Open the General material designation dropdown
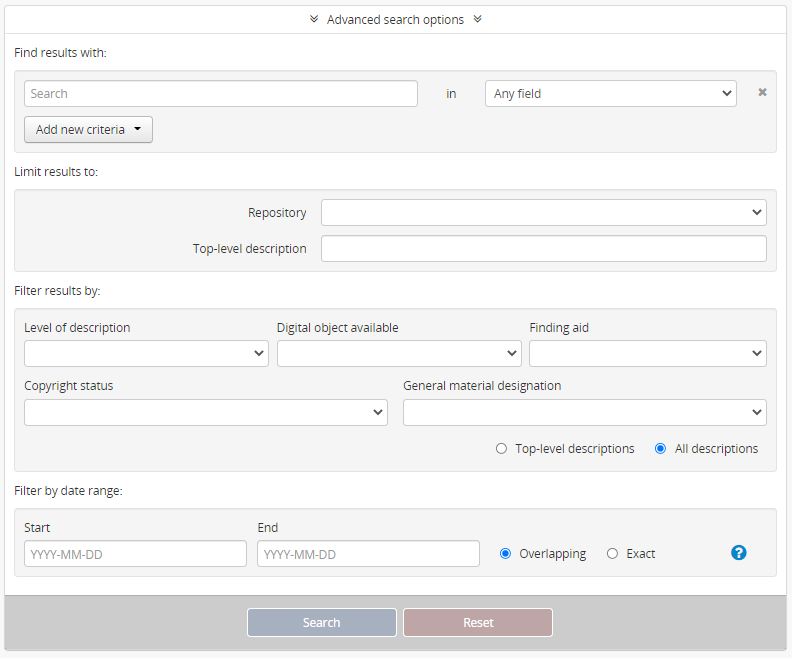The image size is (792, 658). [584, 413]
